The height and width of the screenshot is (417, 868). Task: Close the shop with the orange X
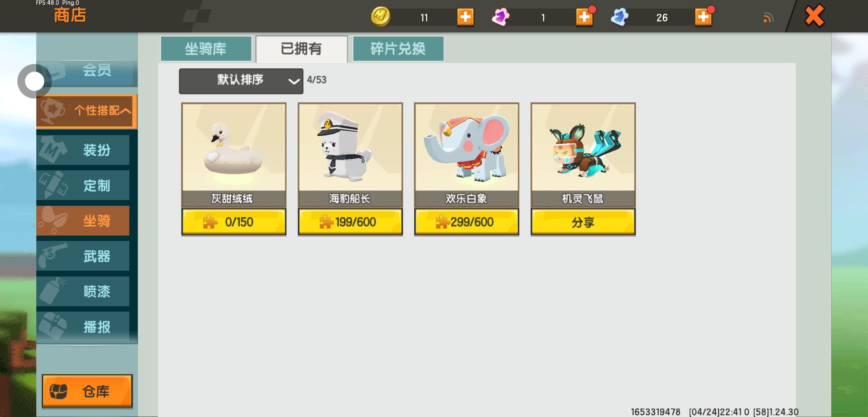[815, 16]
